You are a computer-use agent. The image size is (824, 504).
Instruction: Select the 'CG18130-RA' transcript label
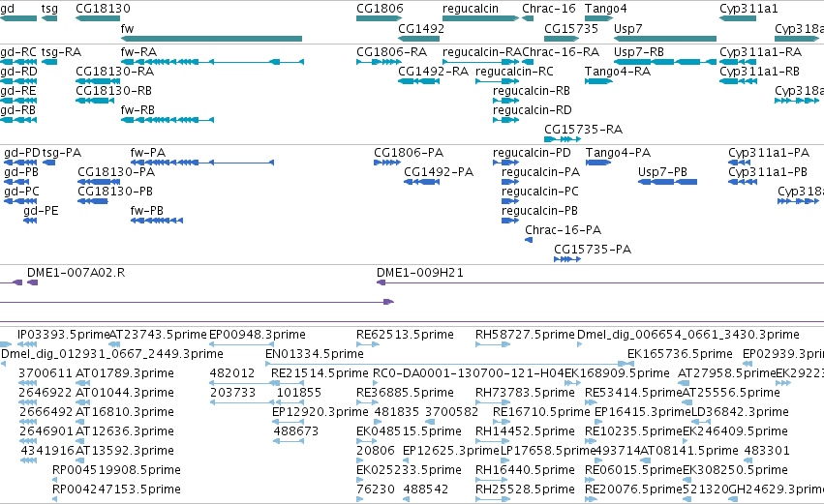coord(114,72)
